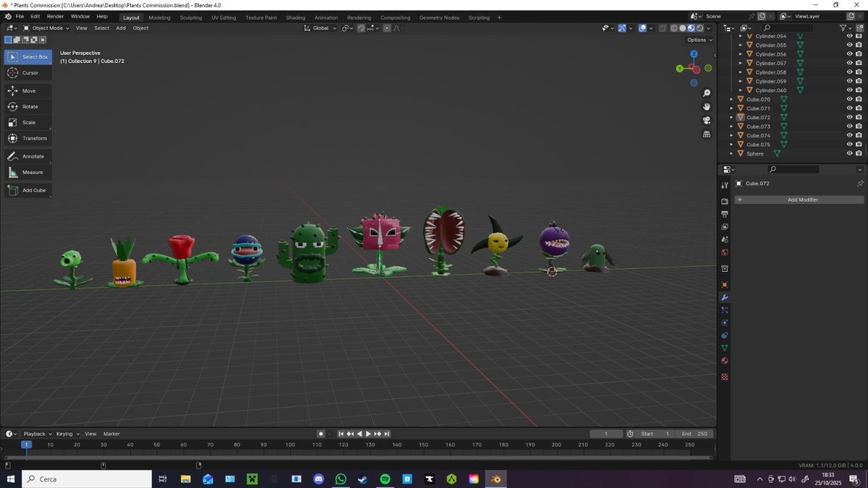Select the Cursor tool
Image resolution: width=868 pixels, height=488 pixels.
click(27, 73)
